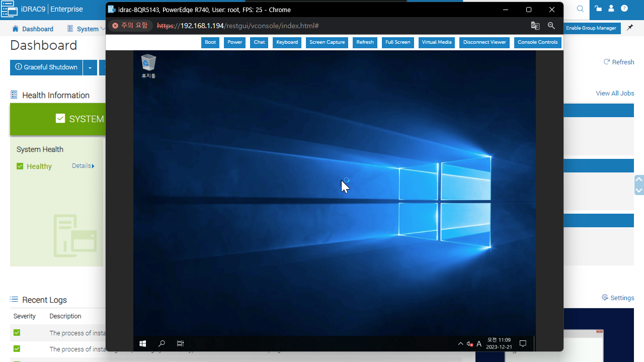Click Disconnect Viewer
This screenshot has height=362, width=644.
[485, 42]
